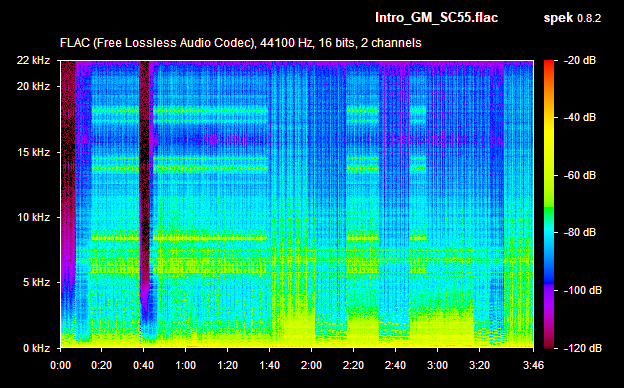Select the FLAC codec info text line

[240, 43]
